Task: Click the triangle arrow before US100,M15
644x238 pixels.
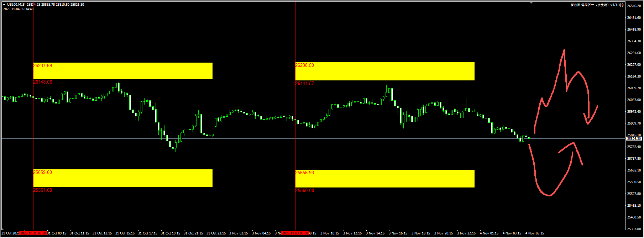Action: (4, 5)
